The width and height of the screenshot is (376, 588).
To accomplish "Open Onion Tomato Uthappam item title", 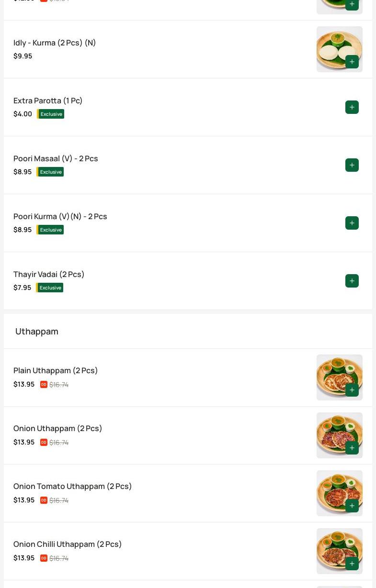I will tap(72, 486).
